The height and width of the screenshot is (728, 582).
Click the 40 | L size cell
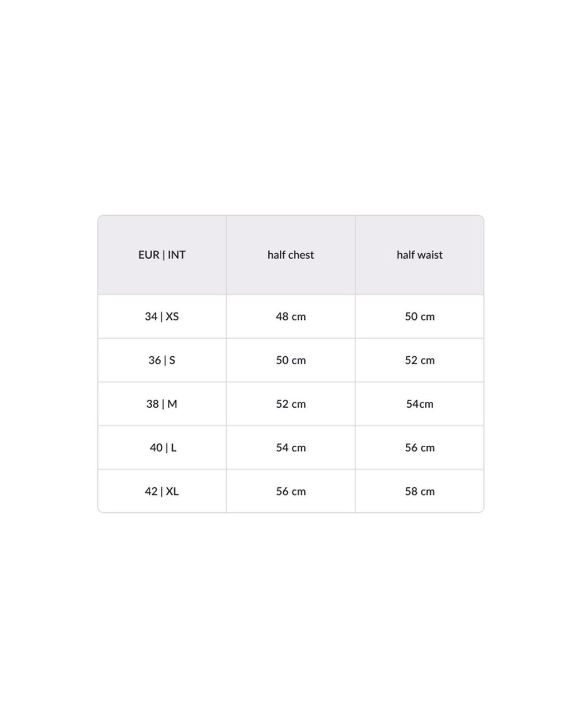(163, 447)
